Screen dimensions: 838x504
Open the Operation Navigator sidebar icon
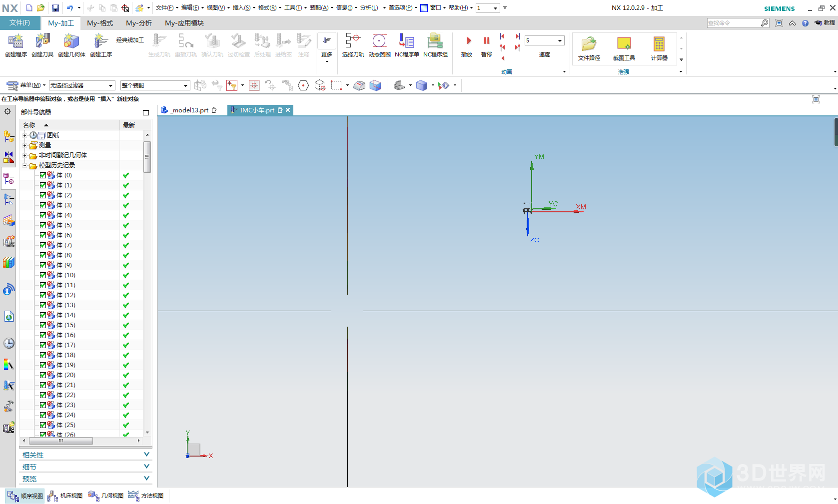[x=8, y=200]
